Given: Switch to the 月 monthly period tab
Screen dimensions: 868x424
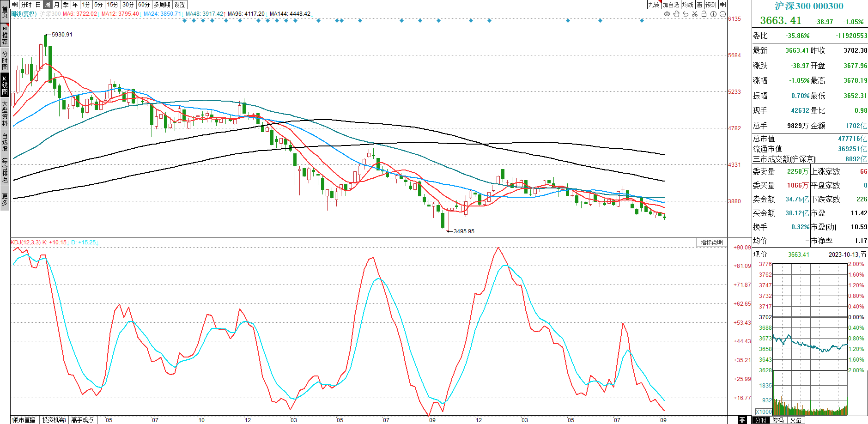Looking at the screenshot, I should 56,5.
